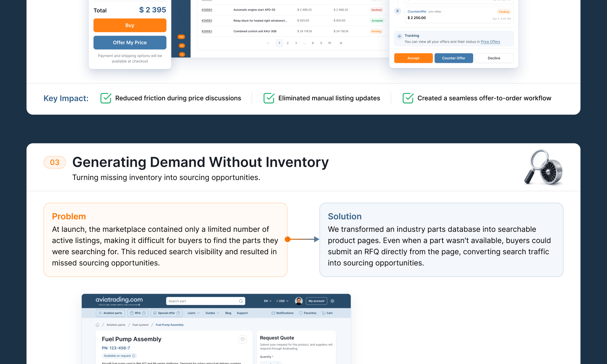
Task: Click the $ 2 250.00 counteroffer amount
Action: [x=417, y=18]
